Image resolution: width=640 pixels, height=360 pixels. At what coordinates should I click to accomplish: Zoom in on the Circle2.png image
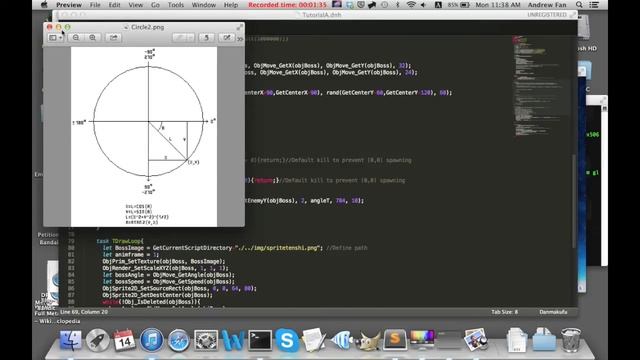tap(93, 38)
